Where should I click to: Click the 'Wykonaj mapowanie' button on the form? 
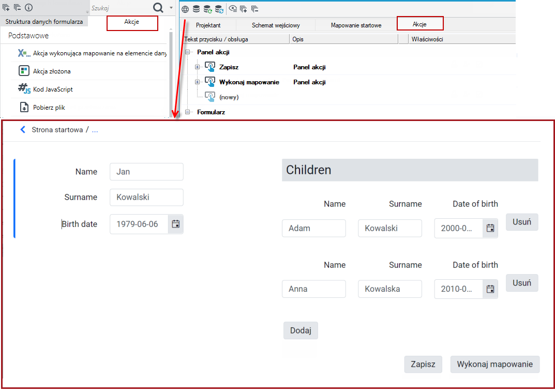coord(495,365)
